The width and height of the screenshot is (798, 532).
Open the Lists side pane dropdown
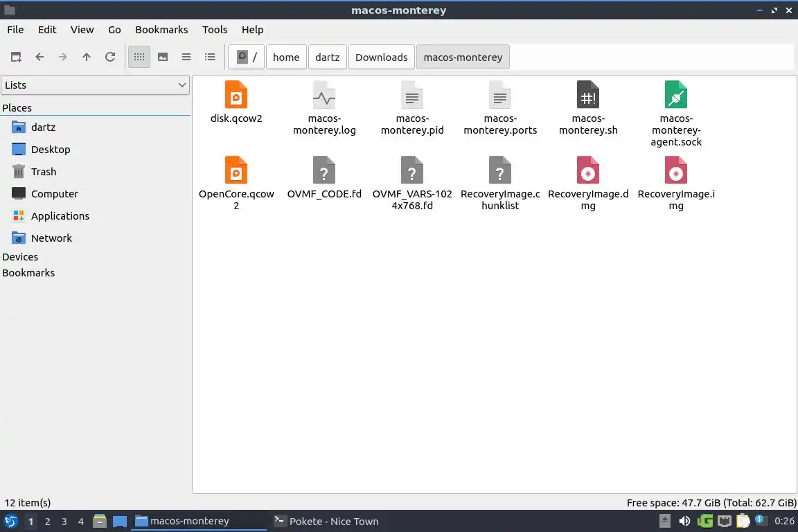pyautogui.click(x=95, y=85)
